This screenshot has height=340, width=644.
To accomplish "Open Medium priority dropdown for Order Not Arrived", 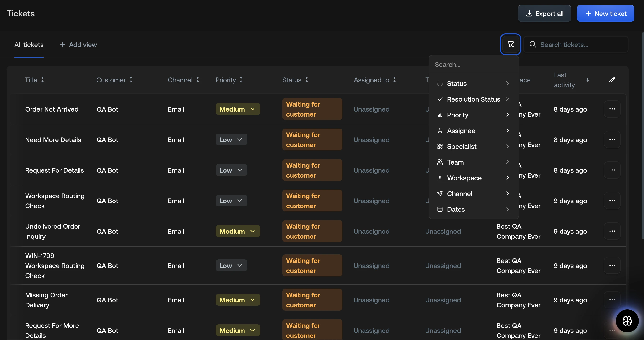I will click(x=238, y=109).
